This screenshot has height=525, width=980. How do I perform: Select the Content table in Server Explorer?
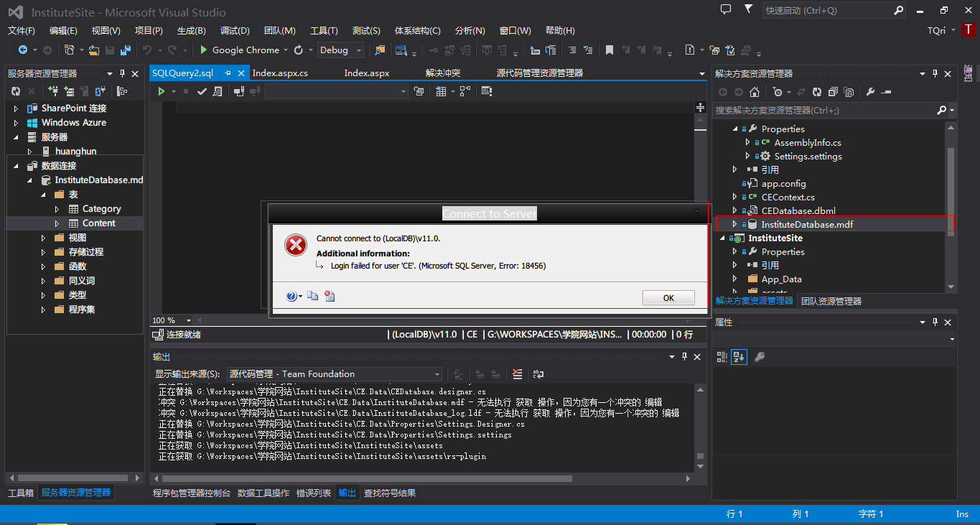point(99,223)
